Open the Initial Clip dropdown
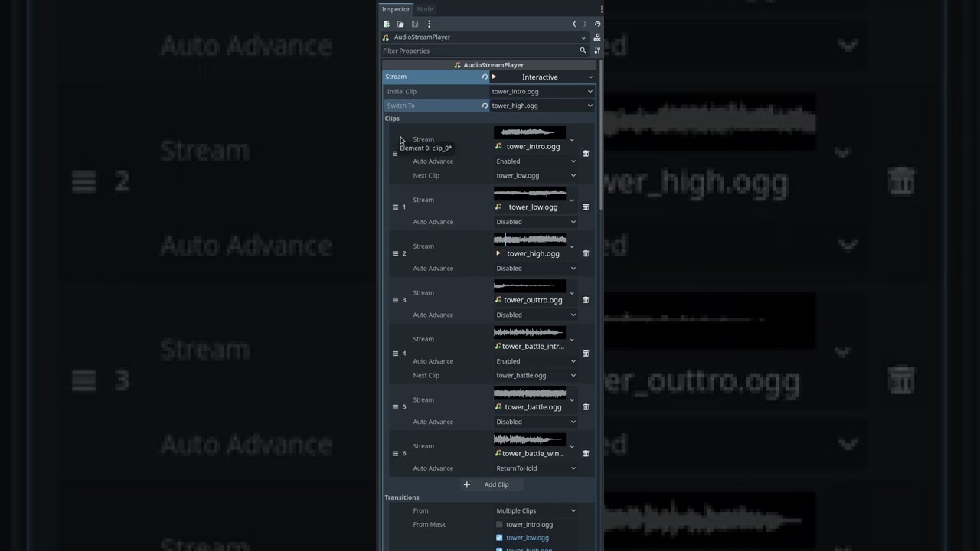The image size is (980, 551). [x=542, y=91]
